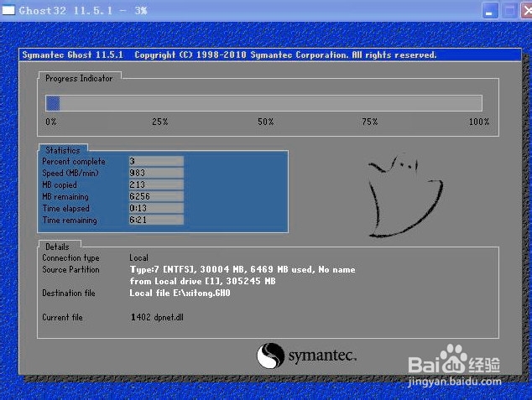Click the Time elapsed value 0:13
The height and width of the screenshot is (400, 532).
pos(156,208)
